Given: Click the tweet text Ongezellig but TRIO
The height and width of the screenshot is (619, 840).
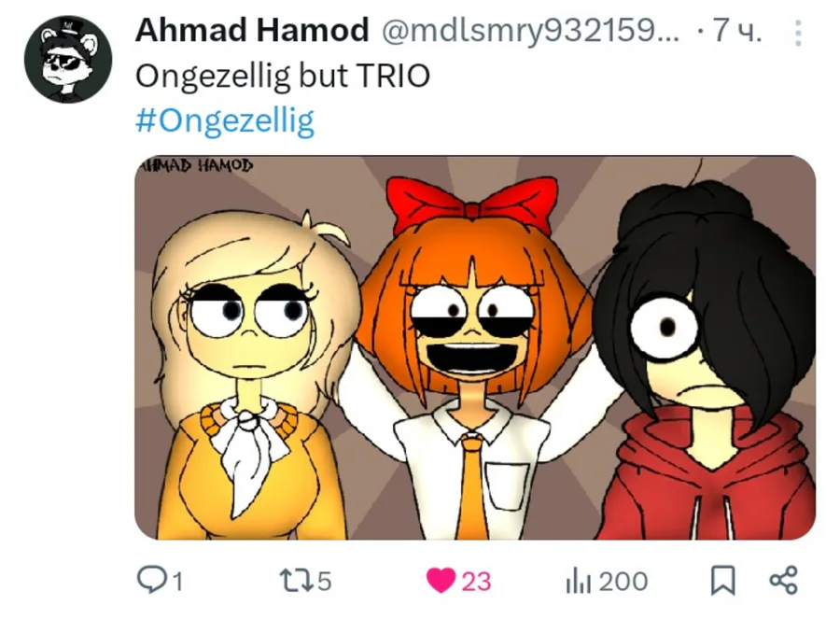Looking at the screenshot, I should point(282,76).
